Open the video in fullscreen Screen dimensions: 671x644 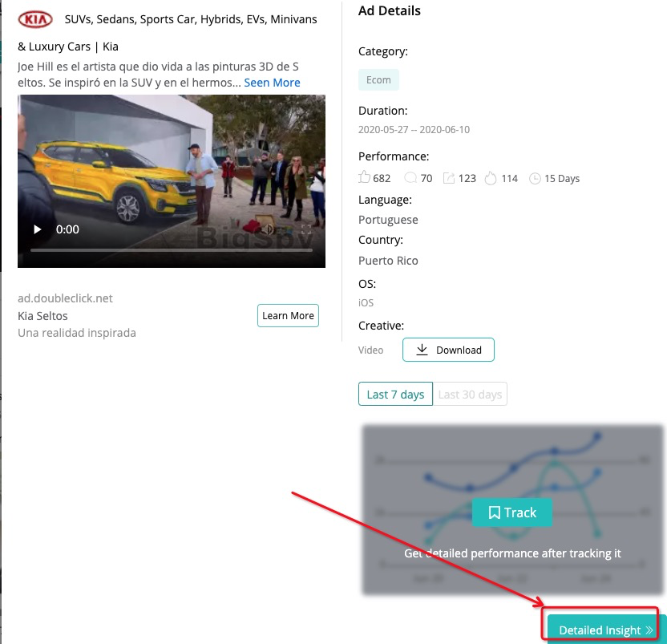pyautogui.click(x=306, y=229)
